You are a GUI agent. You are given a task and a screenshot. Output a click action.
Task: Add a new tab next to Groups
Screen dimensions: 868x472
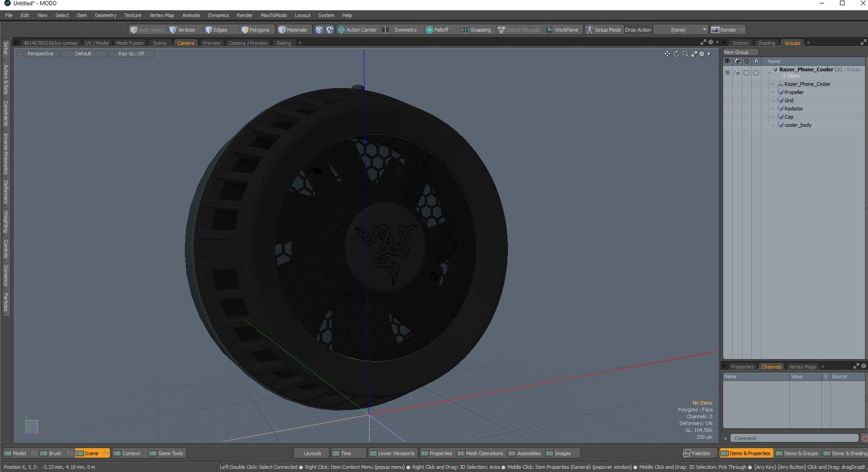tap(808, 43)
